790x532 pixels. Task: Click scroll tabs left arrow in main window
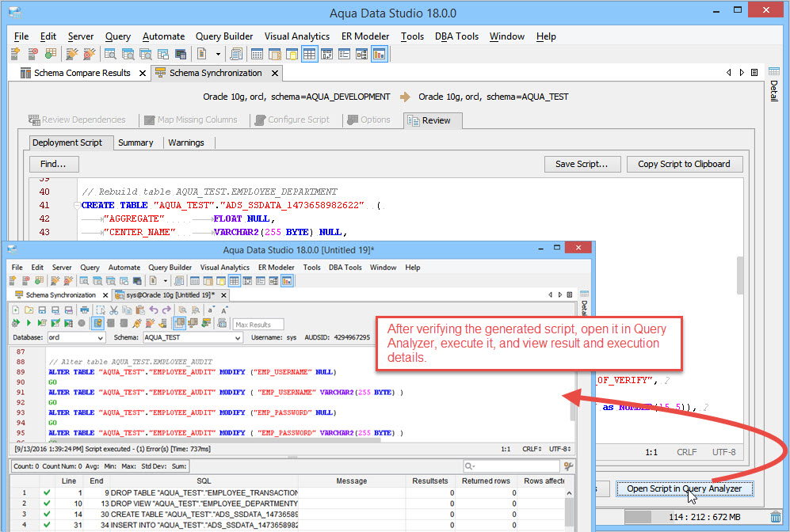coord(728,73)
